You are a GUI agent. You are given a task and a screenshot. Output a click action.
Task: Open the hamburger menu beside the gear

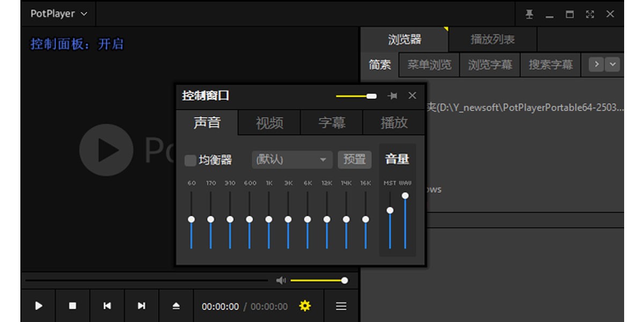[x=341, y=306]
